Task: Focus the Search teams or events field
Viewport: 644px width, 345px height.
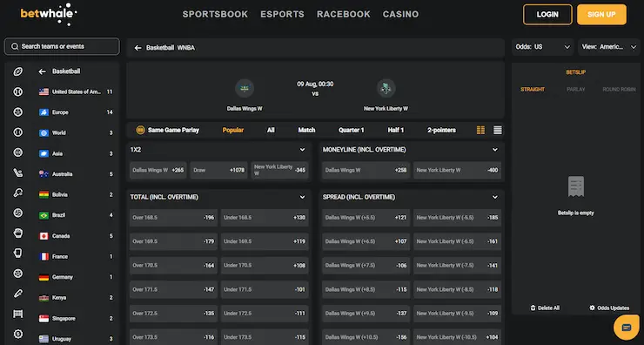Action: coord(62,46)
